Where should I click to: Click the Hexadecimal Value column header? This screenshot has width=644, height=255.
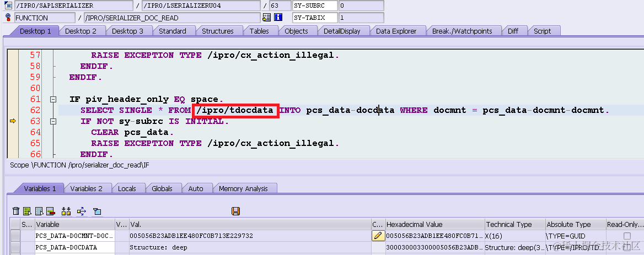coord(434,224)
